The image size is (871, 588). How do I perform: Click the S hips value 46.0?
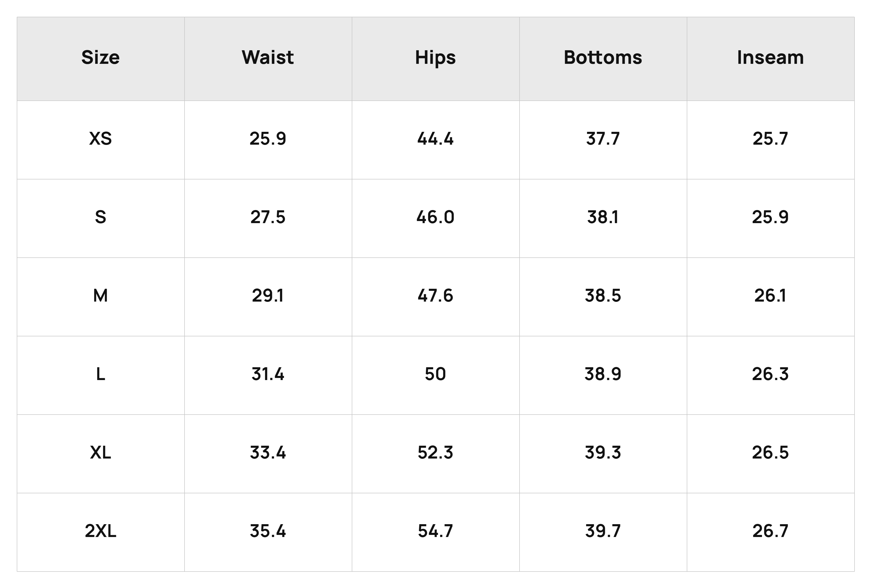(435, 217)
